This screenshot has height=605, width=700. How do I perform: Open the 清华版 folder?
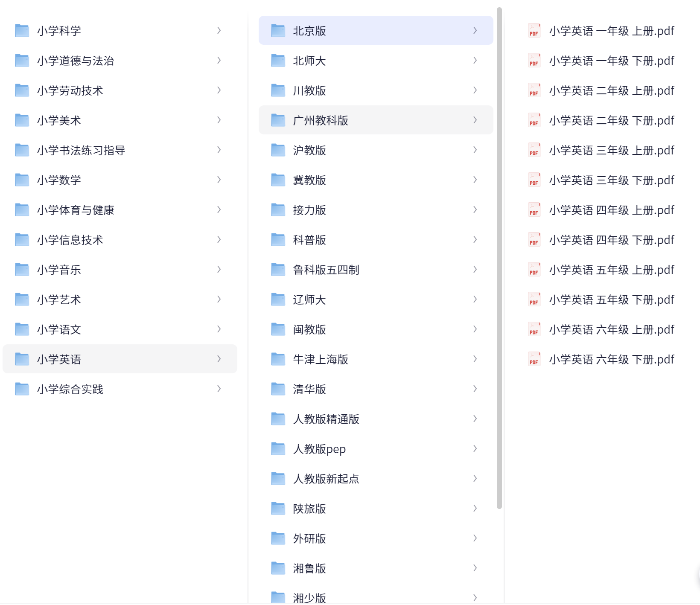point(376,389)
